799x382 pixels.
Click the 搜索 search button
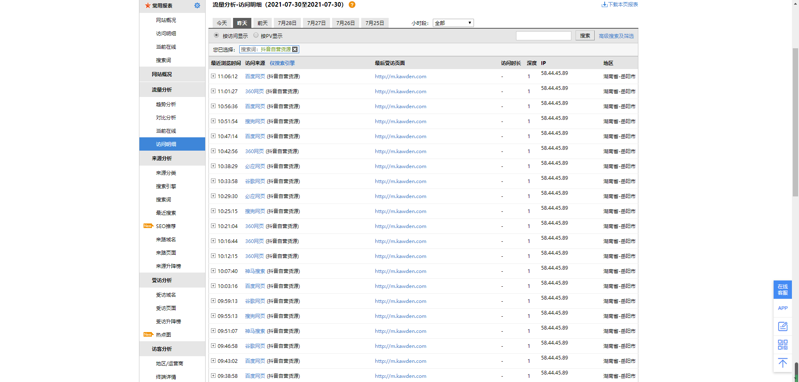[x=585, y=36]
